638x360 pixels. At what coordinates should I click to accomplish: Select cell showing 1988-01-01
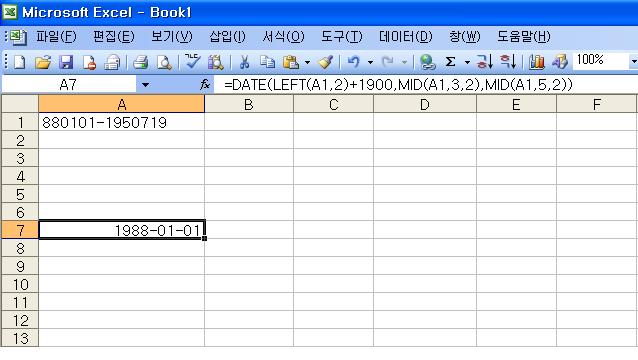[122, 230]
